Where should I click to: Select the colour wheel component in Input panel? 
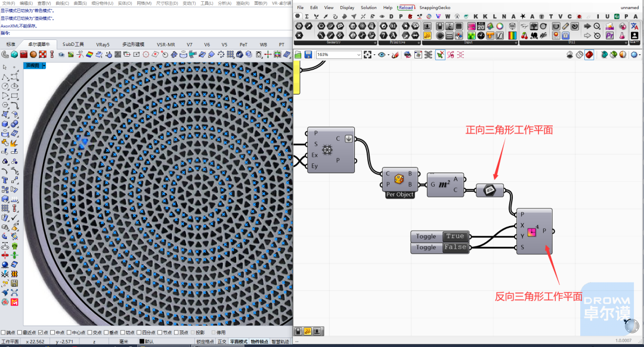click(x=500, y=26)
